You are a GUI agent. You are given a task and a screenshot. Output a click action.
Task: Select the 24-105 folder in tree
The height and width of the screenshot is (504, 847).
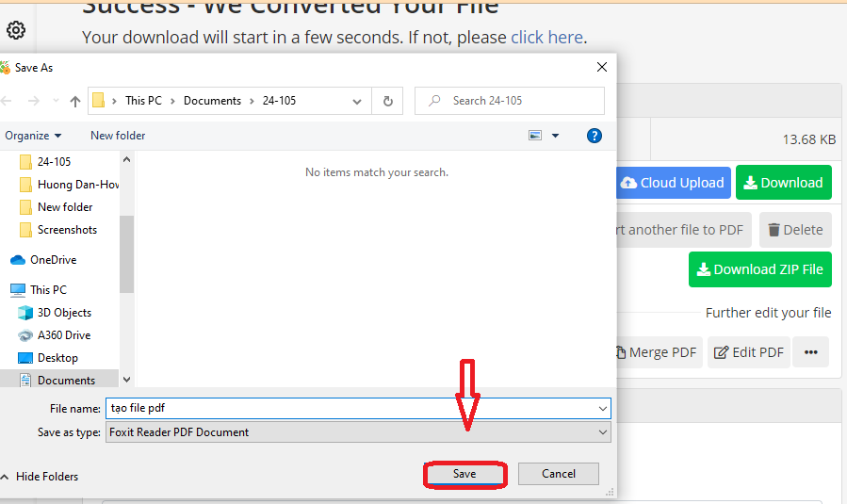pos(54,162)
